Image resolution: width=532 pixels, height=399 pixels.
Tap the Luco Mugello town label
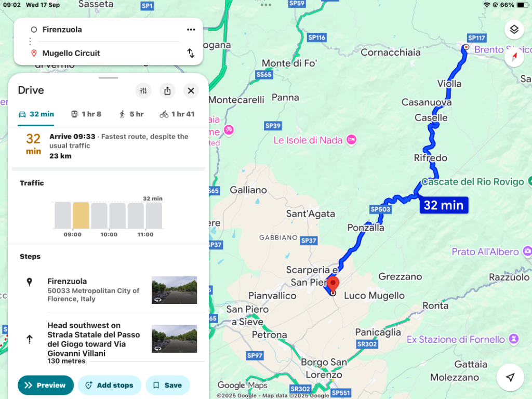tap(374, 296)
